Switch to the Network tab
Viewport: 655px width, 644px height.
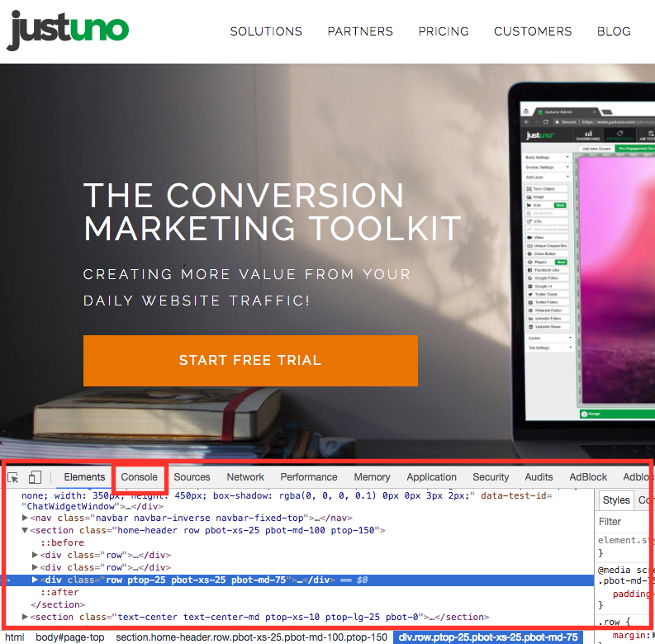click(x=245, y=477)
